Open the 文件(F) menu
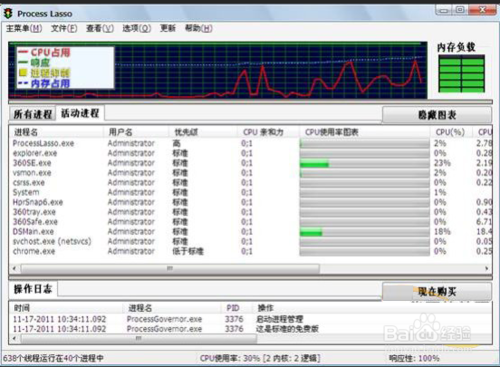The height and width of the screenshot is (367, 500). 64,29
